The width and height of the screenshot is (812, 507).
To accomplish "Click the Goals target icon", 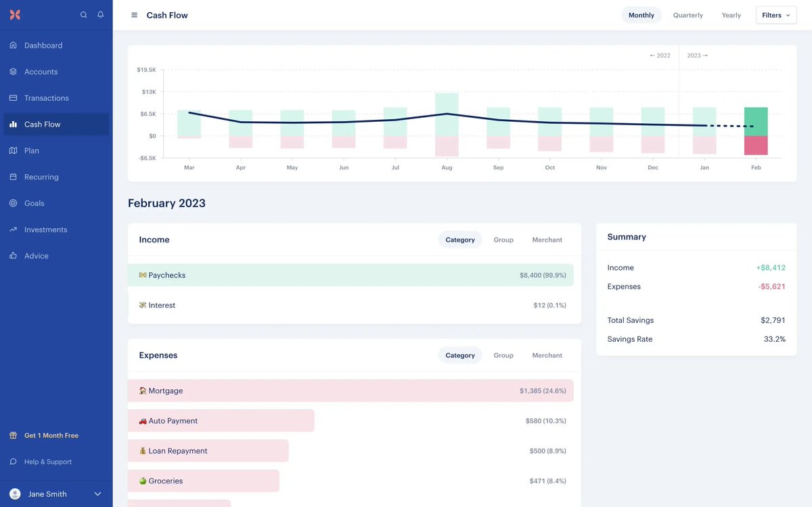I will tap(13, 203).
